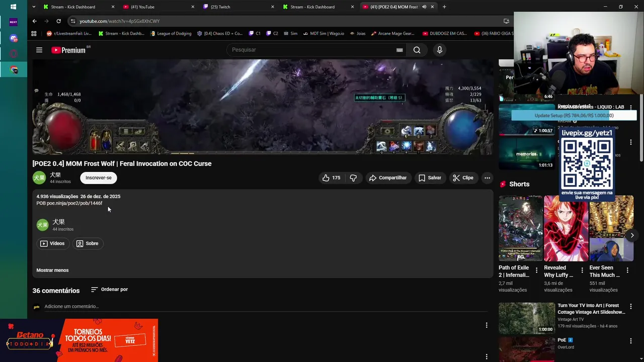Open the Sim bookmark
The height and width of the screenshot is (362, 644).
coord(290,34)
